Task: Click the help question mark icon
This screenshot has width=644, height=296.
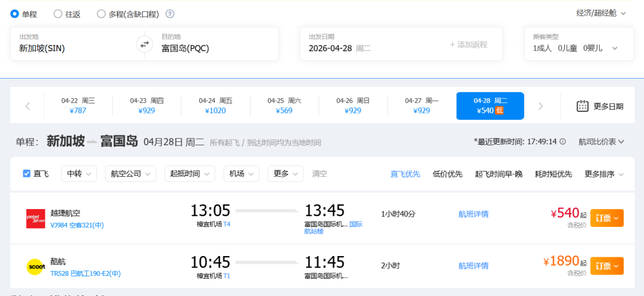Action: pos(170,14)
